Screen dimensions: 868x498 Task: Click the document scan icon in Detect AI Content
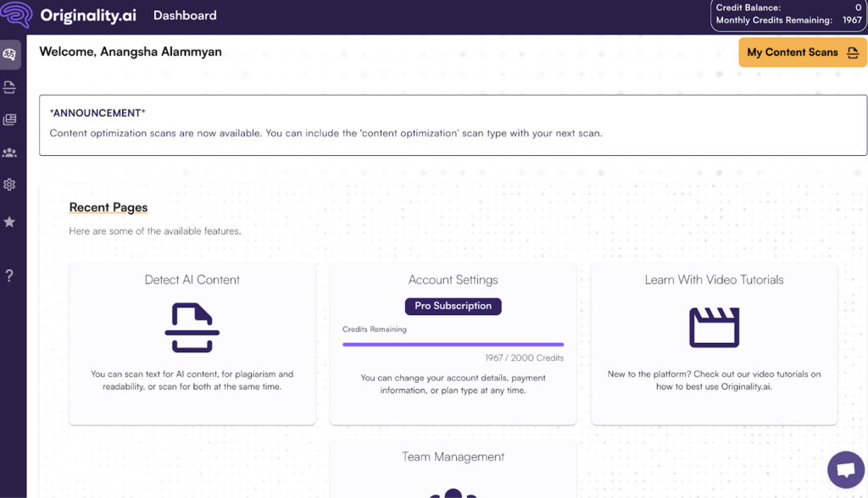pos(192,328)
